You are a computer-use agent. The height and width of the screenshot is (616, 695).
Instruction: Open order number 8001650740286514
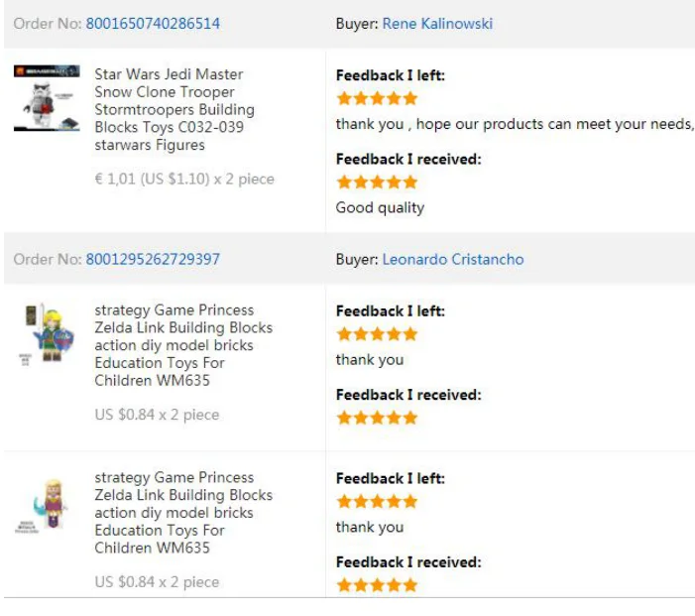[153, 24]
